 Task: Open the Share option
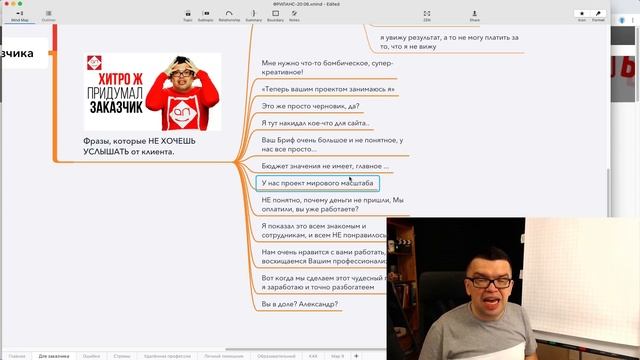[x=474, y=16]
